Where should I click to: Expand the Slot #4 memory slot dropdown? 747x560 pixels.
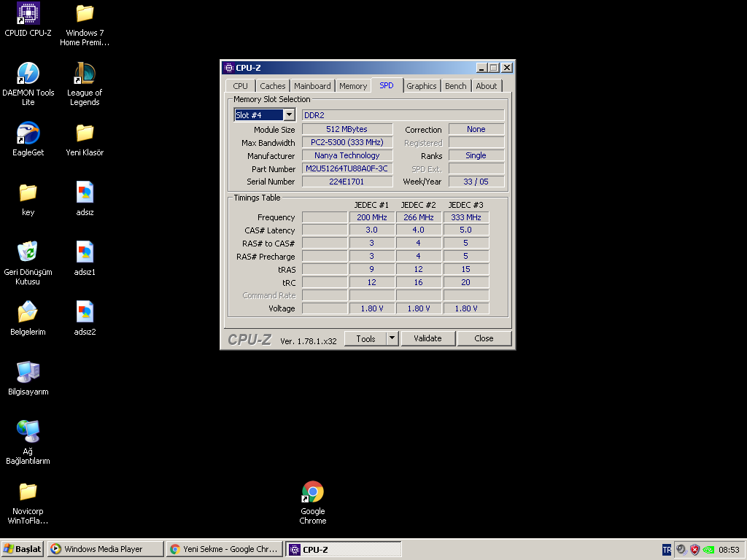click(x=289, y=115)
